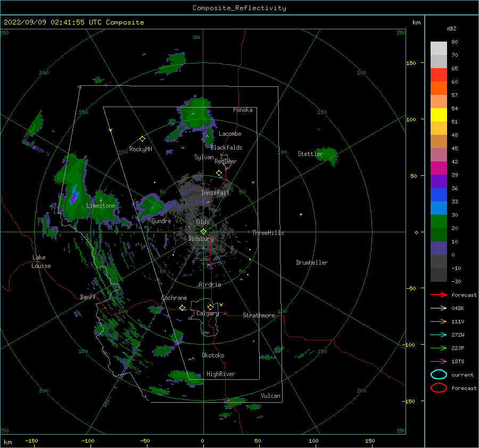Click the km label at bottom-left axis
479x448 pixels.
(8, 442)
